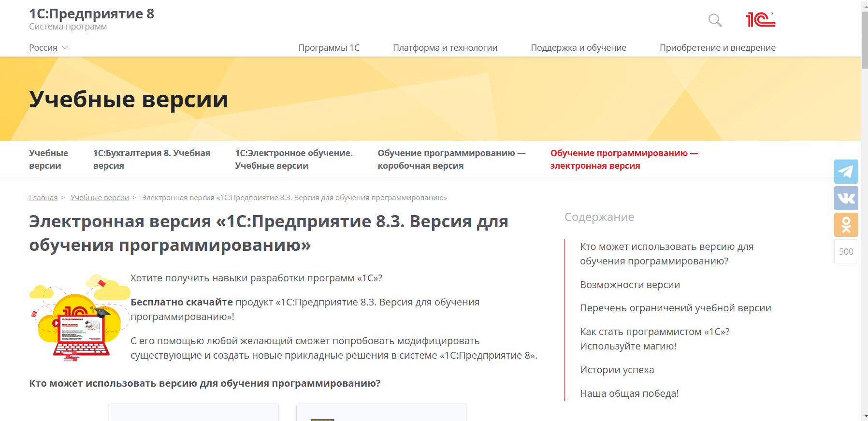This screenshot has height=421, width=868.
Task: Click the Бесплатно скачайте bold text
Action: coord(182,302)
